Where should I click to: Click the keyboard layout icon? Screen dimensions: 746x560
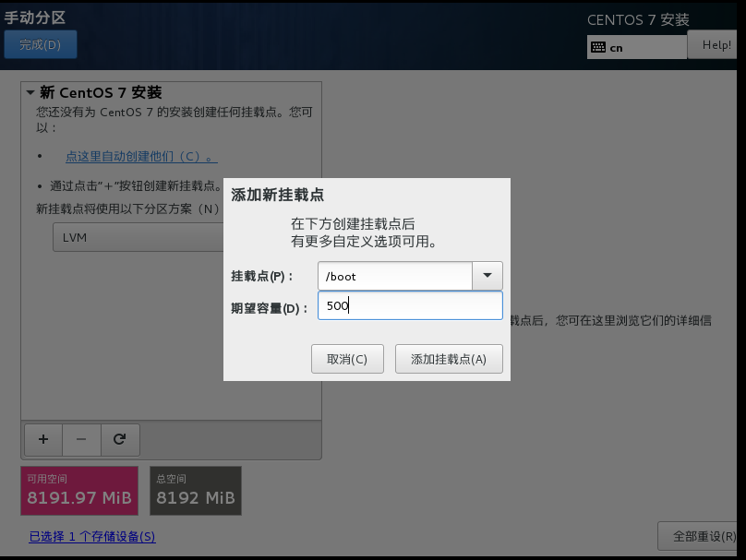598,47
